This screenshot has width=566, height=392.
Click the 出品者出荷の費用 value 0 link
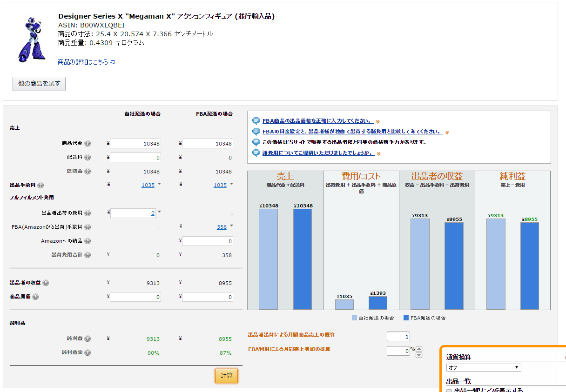tap(153, 213)
